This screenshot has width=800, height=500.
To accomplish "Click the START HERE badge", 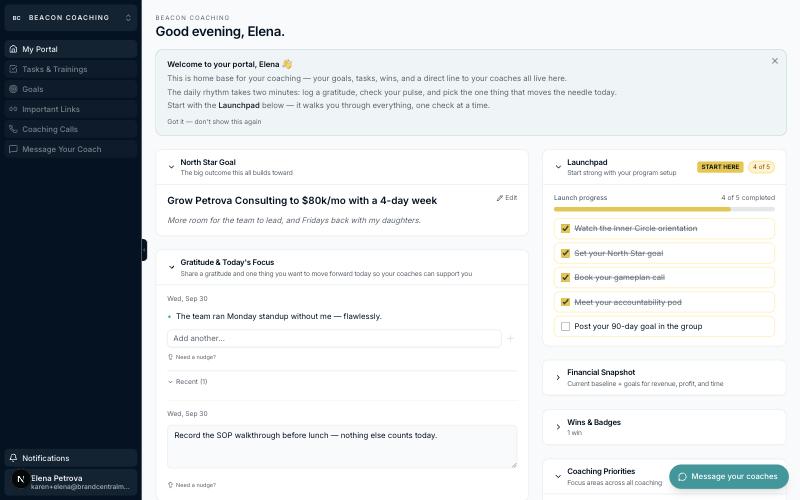I will [x=720, y=167].
